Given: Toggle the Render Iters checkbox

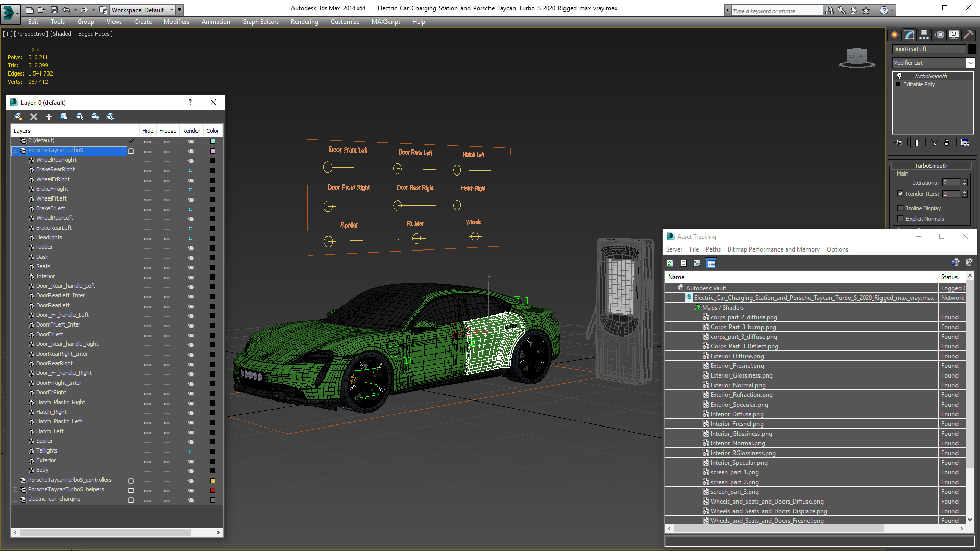Looking at the screenshot, I should [x=900, y=193].
